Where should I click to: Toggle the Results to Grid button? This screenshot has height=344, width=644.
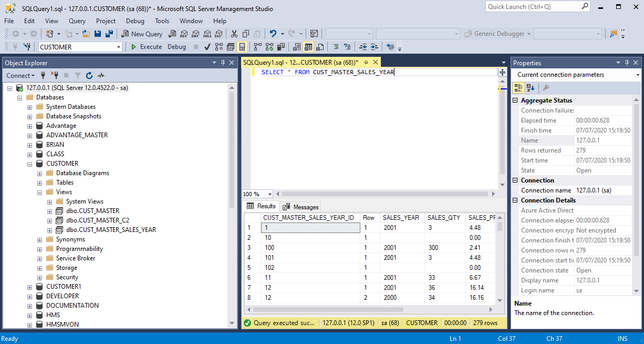[308, 47]
